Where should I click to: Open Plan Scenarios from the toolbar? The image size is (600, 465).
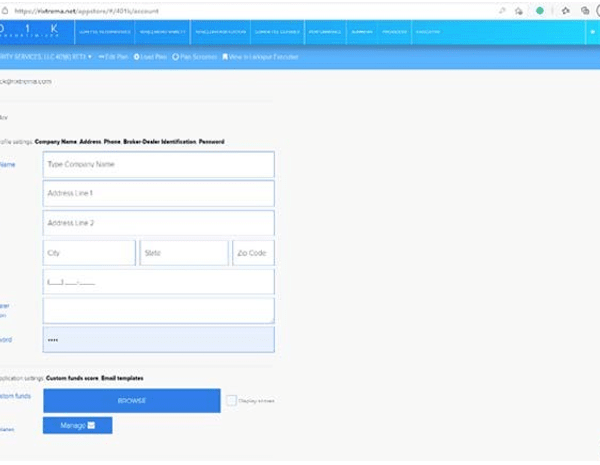176,57
